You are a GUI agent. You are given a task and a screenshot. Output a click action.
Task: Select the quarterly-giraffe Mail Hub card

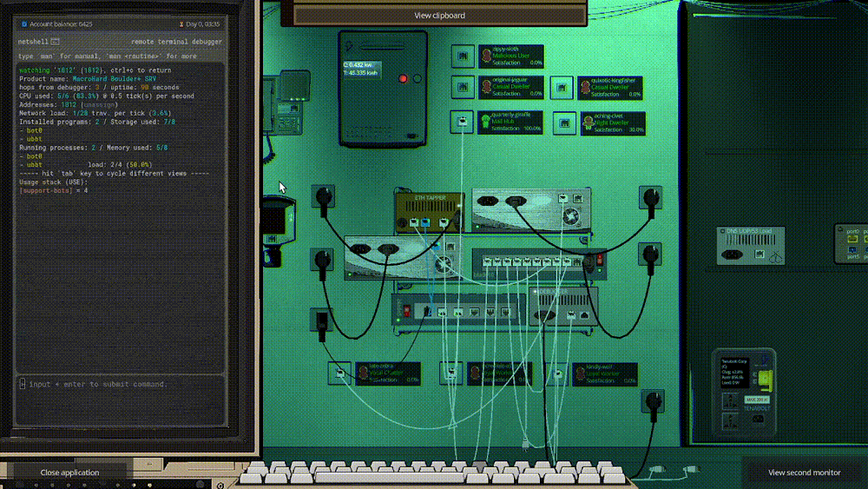[x=510, y=122]
